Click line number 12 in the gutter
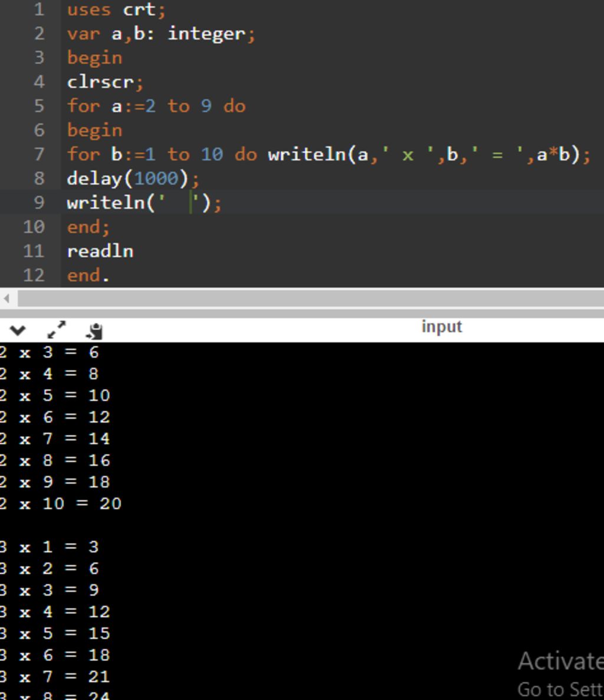 (x=34, y=275)
